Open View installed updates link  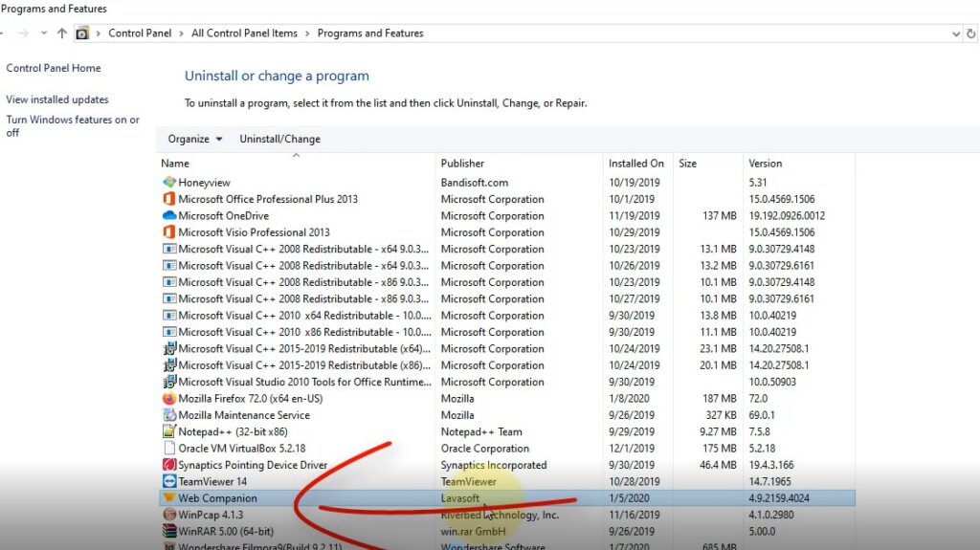[x=57, y=99]
